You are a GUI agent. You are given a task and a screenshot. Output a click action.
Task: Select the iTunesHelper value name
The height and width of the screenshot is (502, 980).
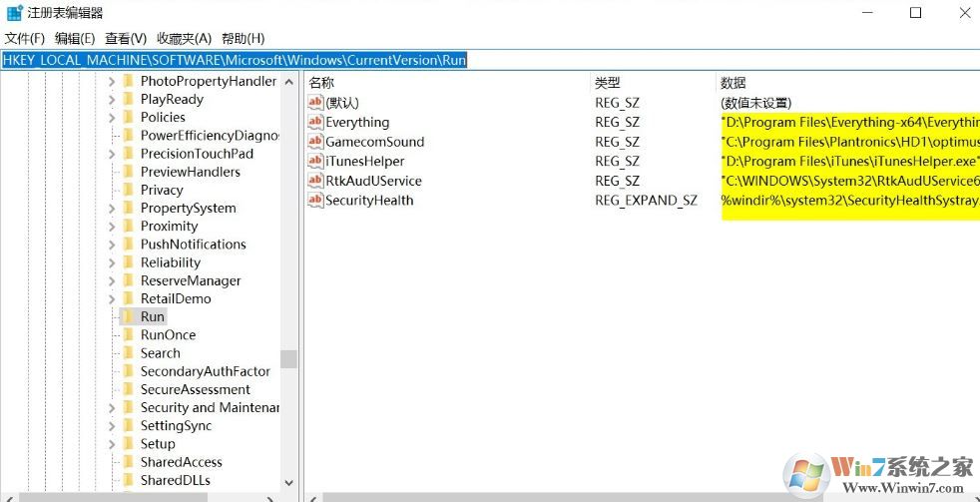pos(365,162)
